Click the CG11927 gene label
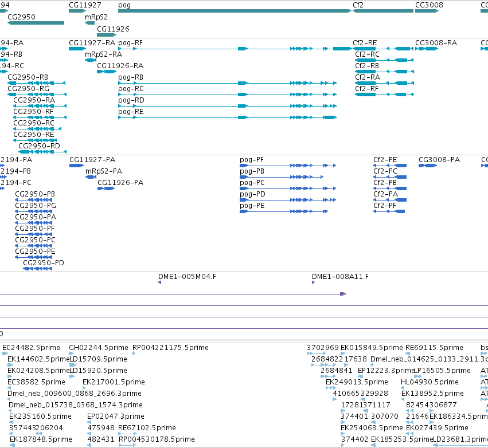The height and width of the screenshot is (448, 488). coord(85,5)
